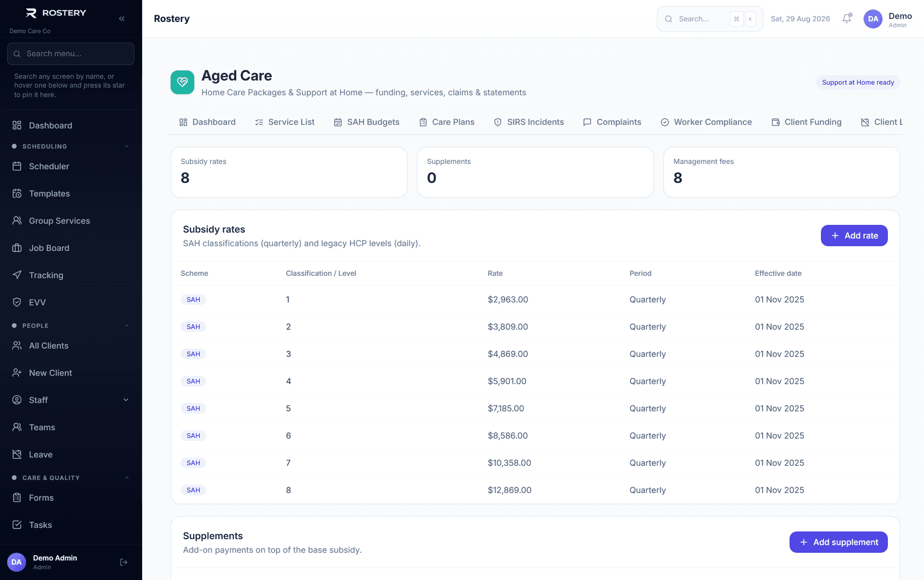Image resolution: width=924 pixels, height=580 pixels.
Task: Click the Supplements summary card
Action: (x=535, y=172)
